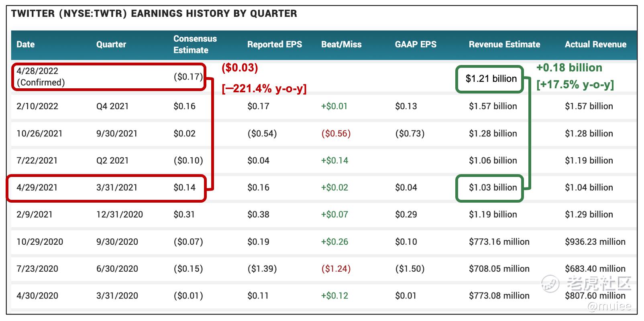
Task: Click the green +$0.26 beat value
Action: tap(334, 242)
